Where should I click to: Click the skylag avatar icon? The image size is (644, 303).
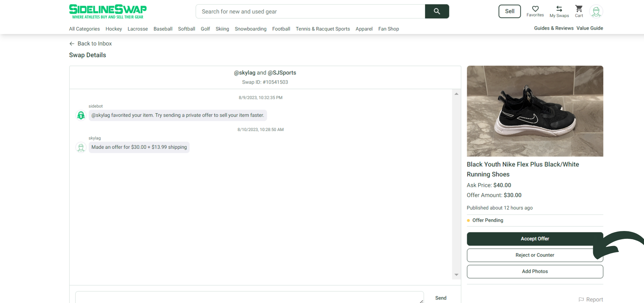pyautogui.click(x=81, y=147)
